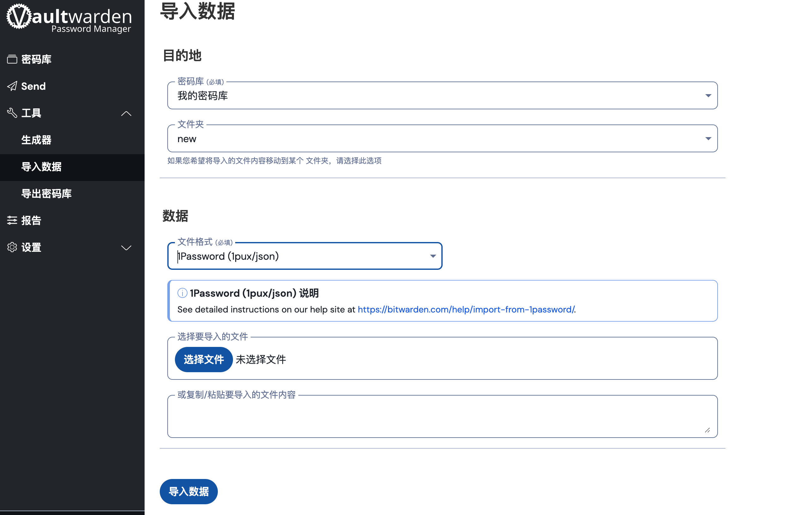Open the 文件格式 1Password dropdown
812x515 pixels.
click(x=304, y=256)
